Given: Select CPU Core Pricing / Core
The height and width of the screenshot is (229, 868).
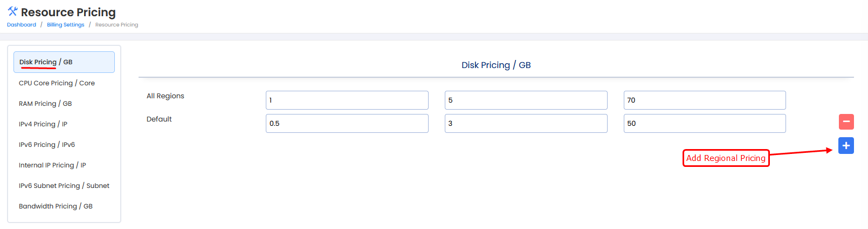Looking at the screenshot, I should coord(57,83).
